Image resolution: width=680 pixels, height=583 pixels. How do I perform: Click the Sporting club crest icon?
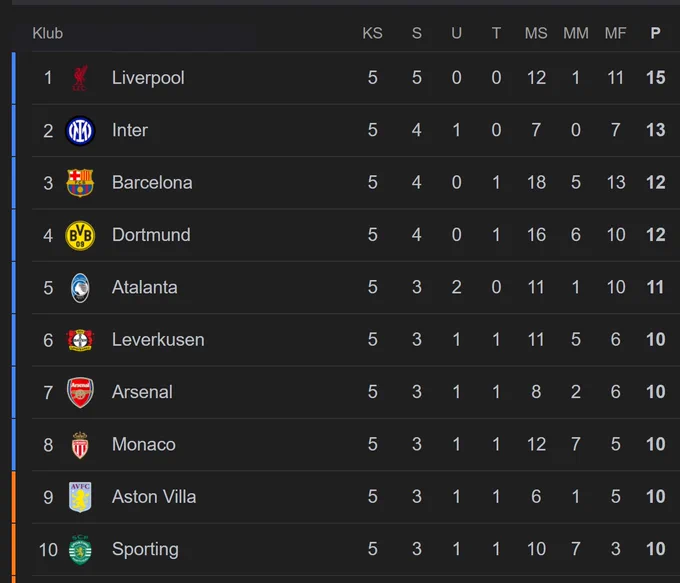[x=80, y=550]
